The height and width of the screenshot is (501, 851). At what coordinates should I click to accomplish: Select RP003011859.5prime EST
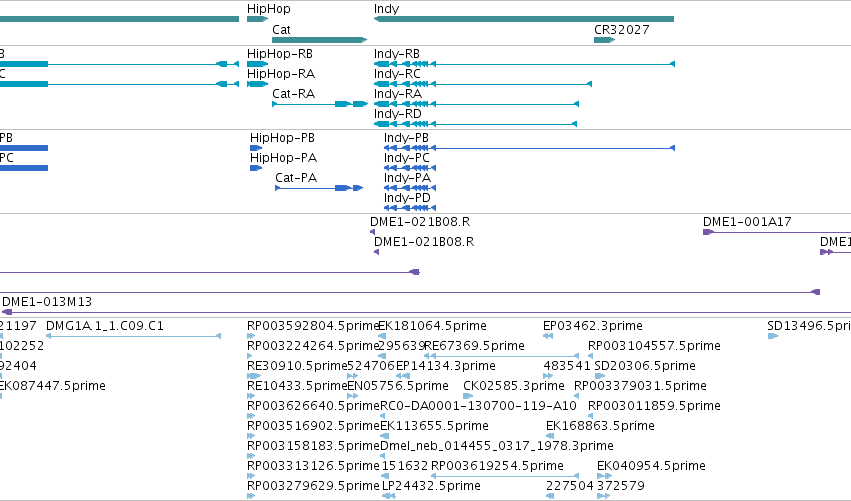tap(655, 406)
